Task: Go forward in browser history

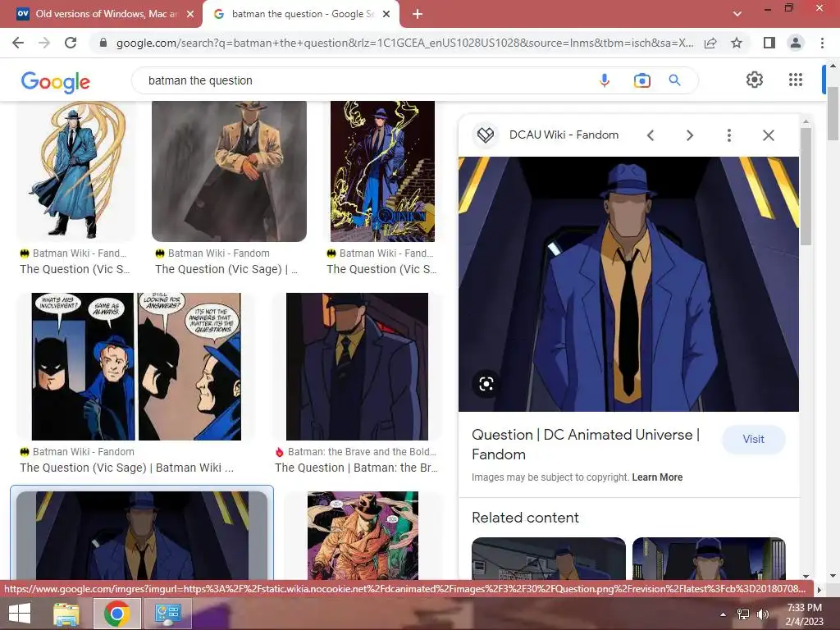Action: [x=44, y=43]
